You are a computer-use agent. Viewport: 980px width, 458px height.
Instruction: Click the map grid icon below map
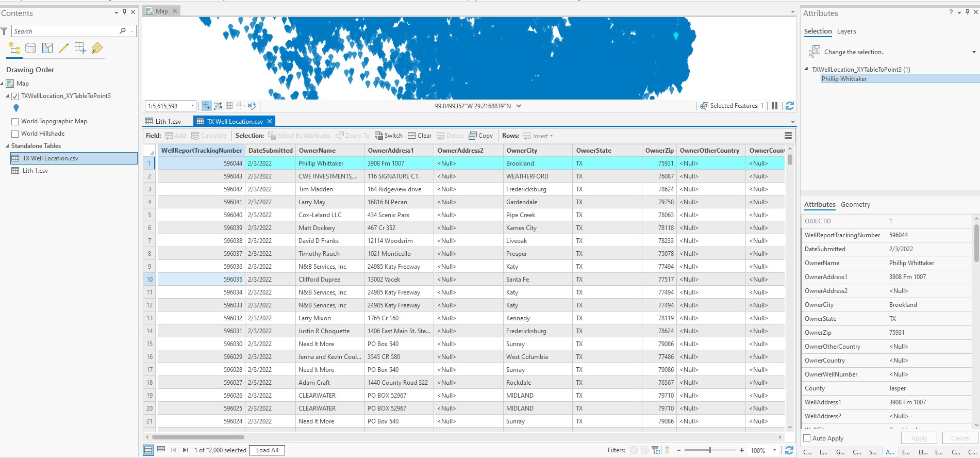click(229, 106)
